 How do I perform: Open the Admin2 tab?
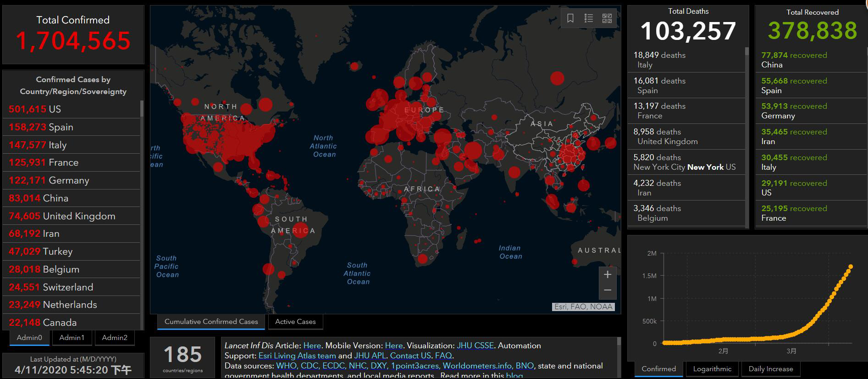(x=115, y=338)
